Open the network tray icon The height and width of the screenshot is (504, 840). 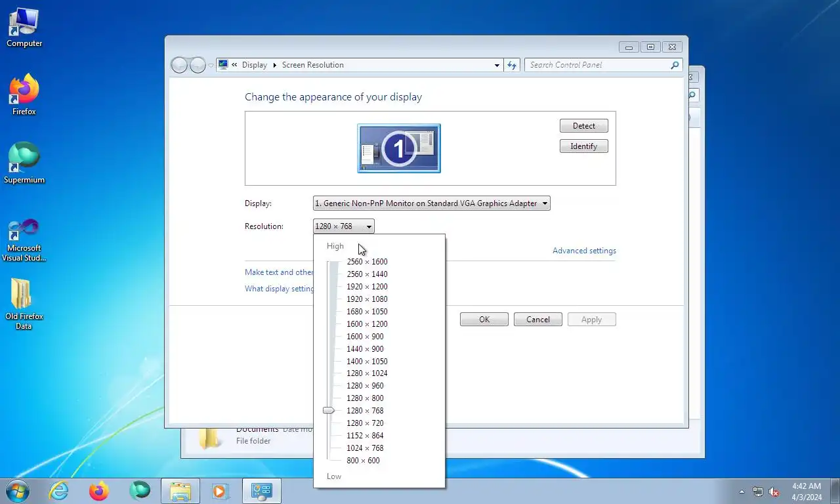[x=758, y=492]
